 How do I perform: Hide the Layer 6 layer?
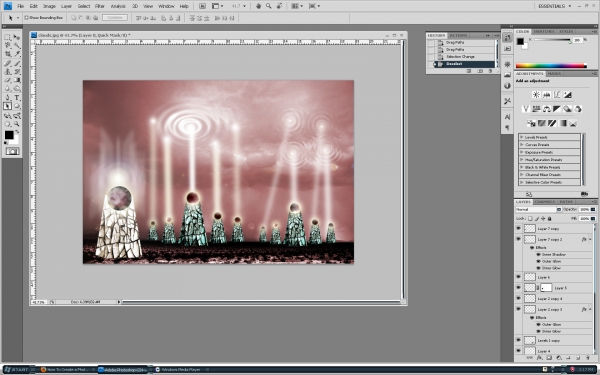click(518, 277)
